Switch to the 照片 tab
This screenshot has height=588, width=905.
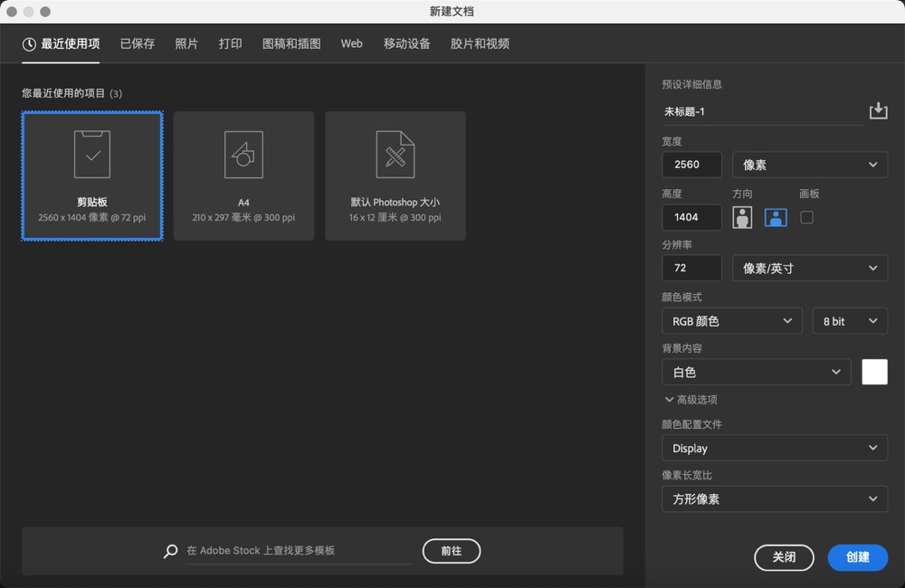[186, 43]
